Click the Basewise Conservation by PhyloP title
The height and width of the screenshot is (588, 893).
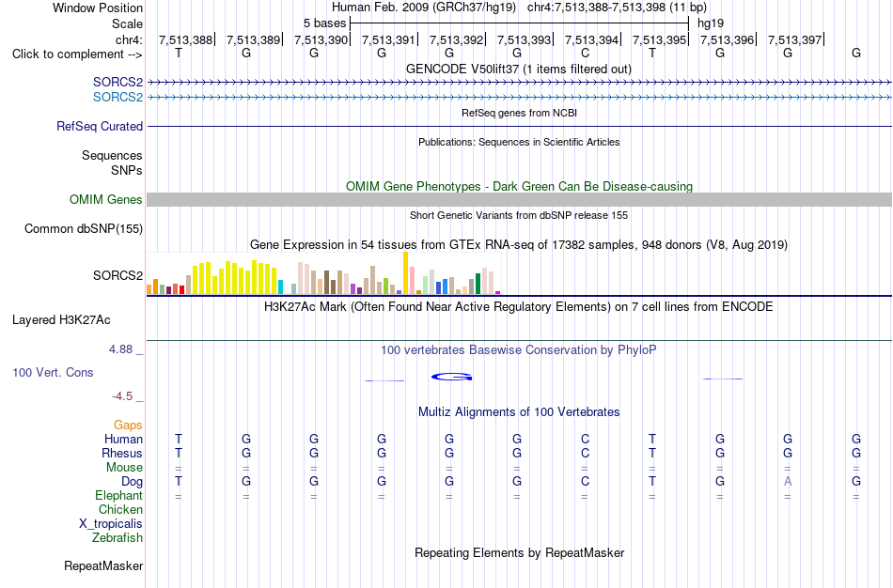519,350
